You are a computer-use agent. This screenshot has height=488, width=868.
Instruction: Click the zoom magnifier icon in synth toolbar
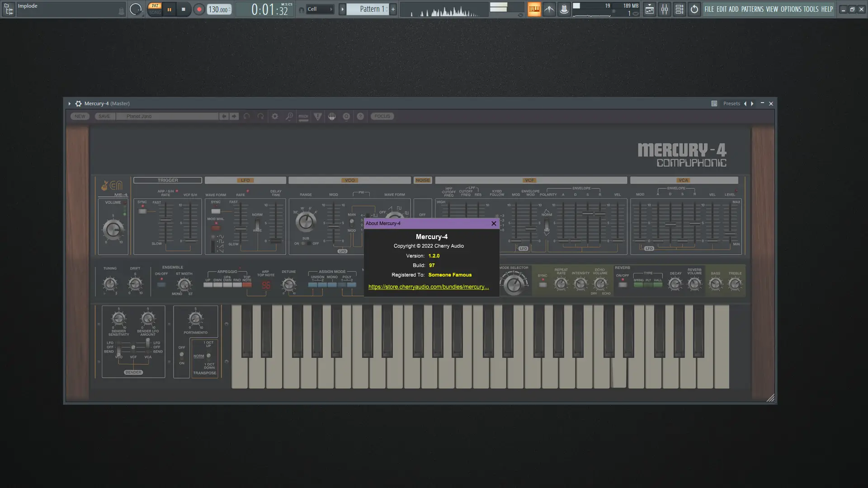tap(289, 116)
